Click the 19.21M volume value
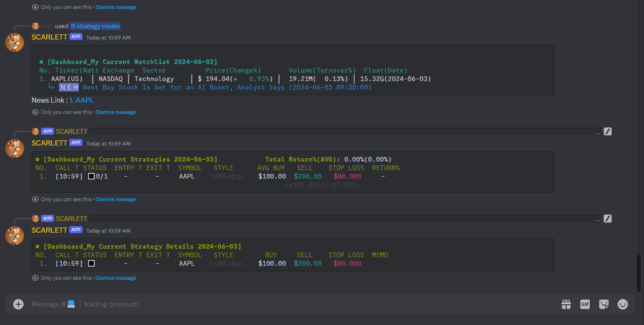Viewport: 644px width, 325px height. coord(301,79)
